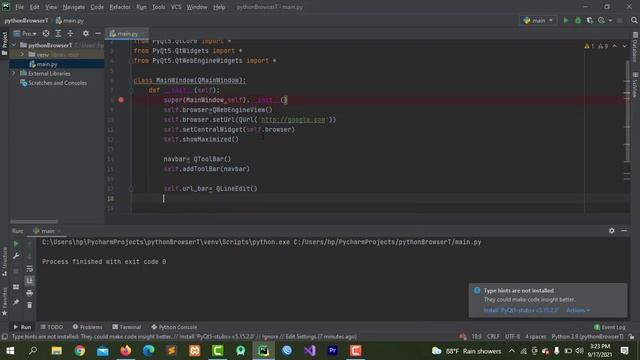Hide the Run panel with minus icon
The image size is (640, 360).
point(624,231)
